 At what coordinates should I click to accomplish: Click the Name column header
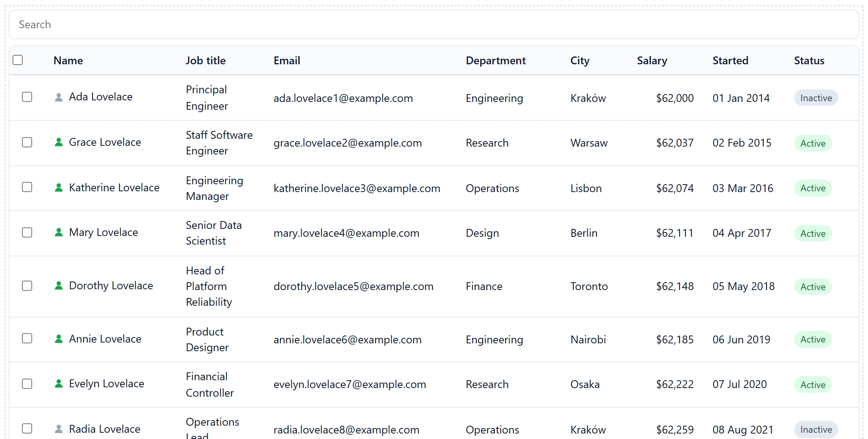pyautogui.click(x=68, y=60)
